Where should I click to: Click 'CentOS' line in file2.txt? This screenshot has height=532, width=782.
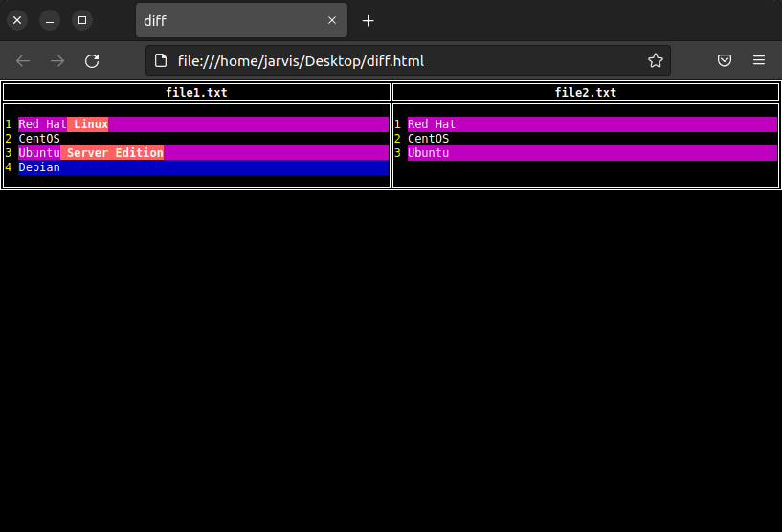tap(428, 139)
